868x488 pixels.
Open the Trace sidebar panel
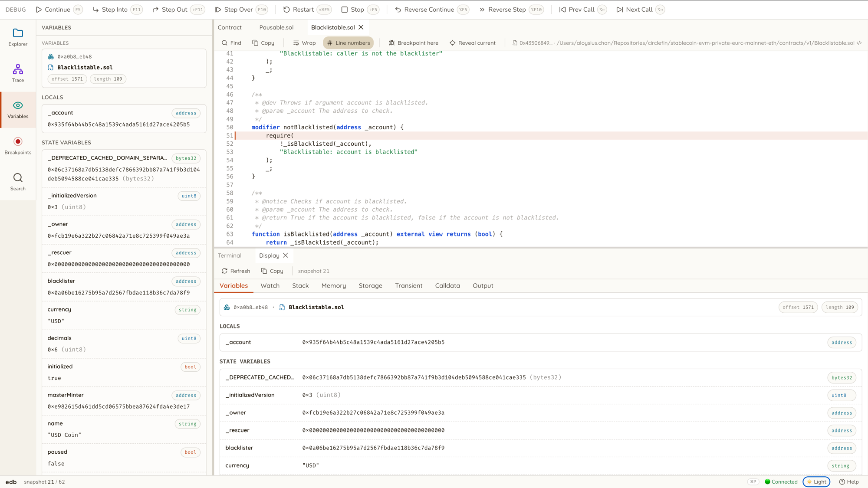pos(18,73)
